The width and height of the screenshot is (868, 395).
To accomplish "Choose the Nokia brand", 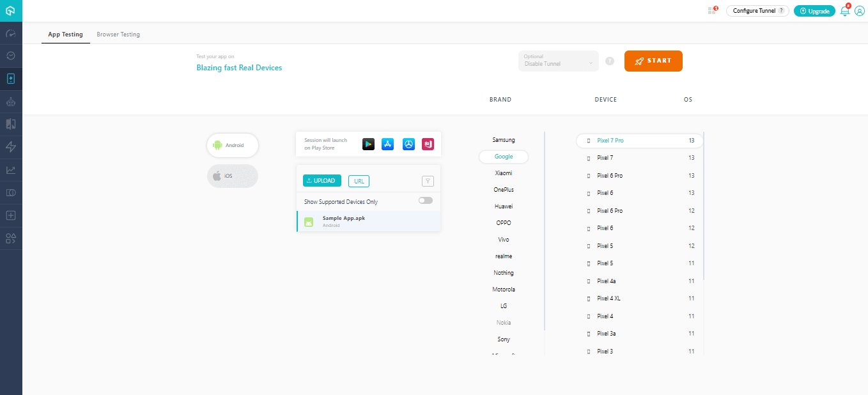I will tap(504, 323).
